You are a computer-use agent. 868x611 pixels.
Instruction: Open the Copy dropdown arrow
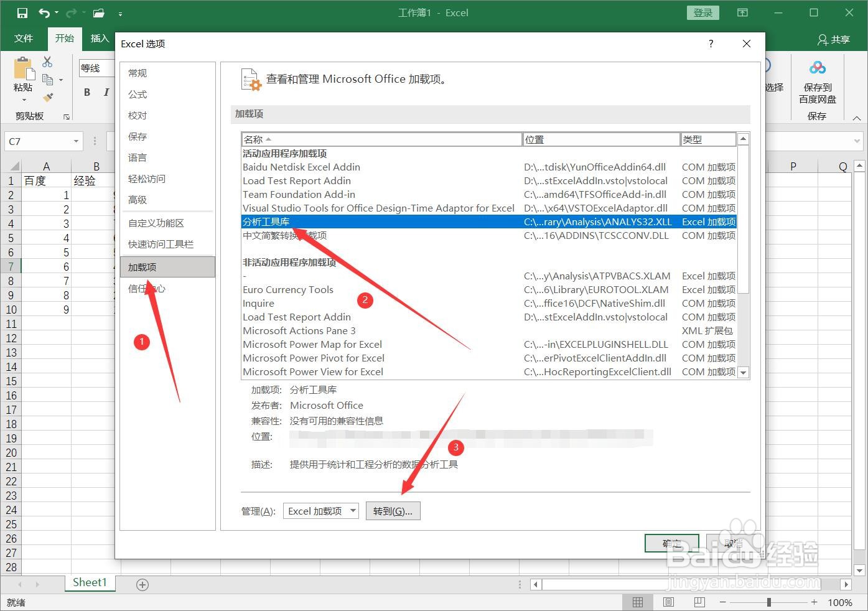[61, 80]
